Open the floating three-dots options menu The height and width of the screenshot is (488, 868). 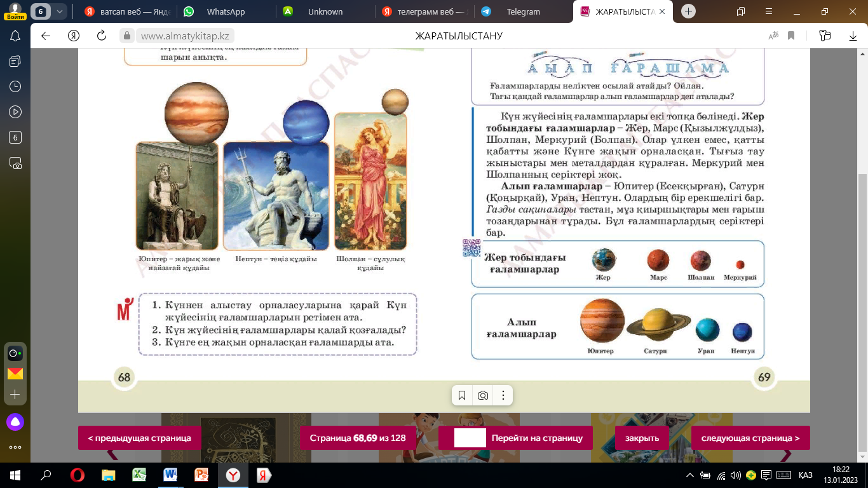point(503,395)
